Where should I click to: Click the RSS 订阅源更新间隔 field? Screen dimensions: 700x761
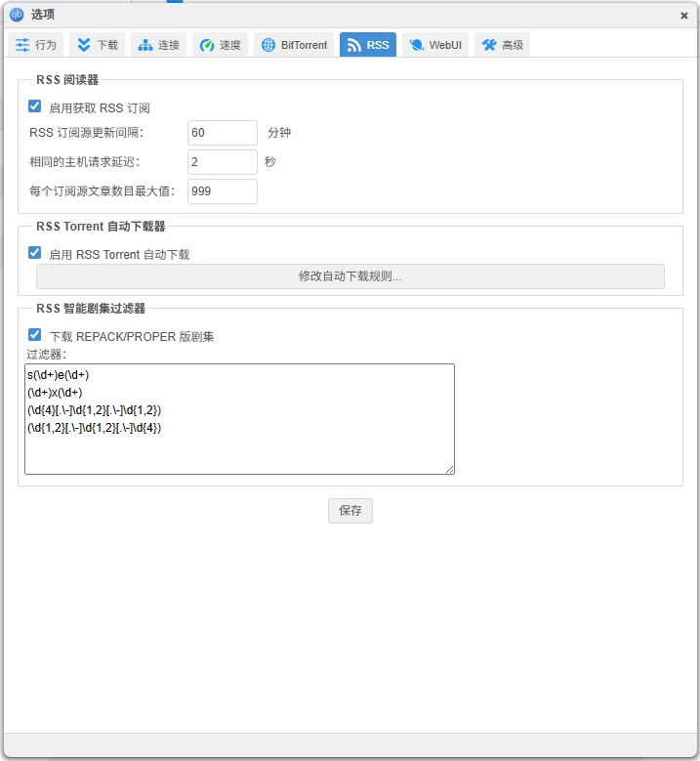[222, 133]
